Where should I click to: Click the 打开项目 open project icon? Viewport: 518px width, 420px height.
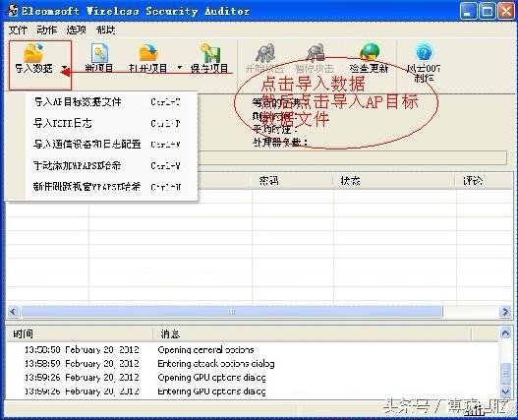click(x=148, y=53)
